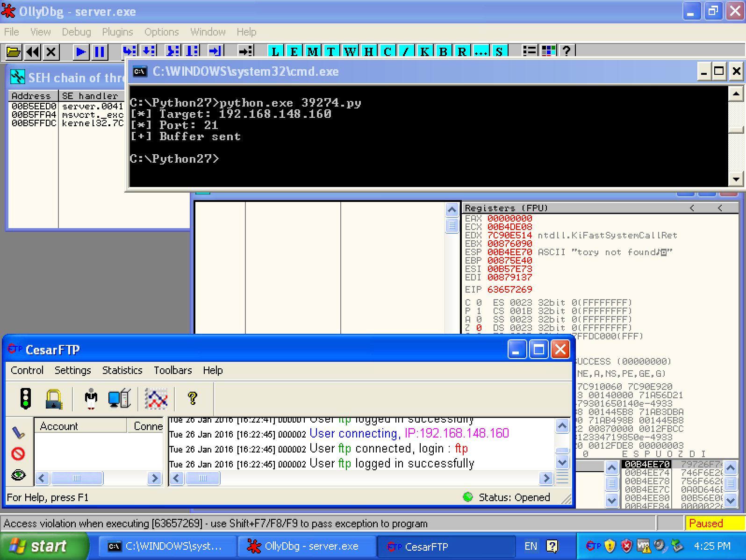746x560 pixels.
Task: Open CesarFTP Statistics menu
Action: [122, 370]
